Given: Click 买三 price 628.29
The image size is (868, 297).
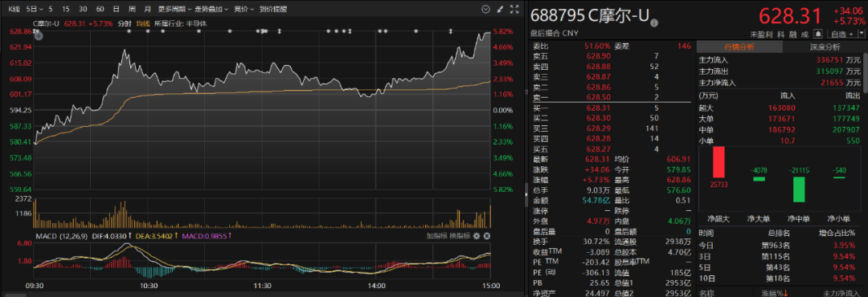Looking at the screenshot, I should tap(599, 128).
